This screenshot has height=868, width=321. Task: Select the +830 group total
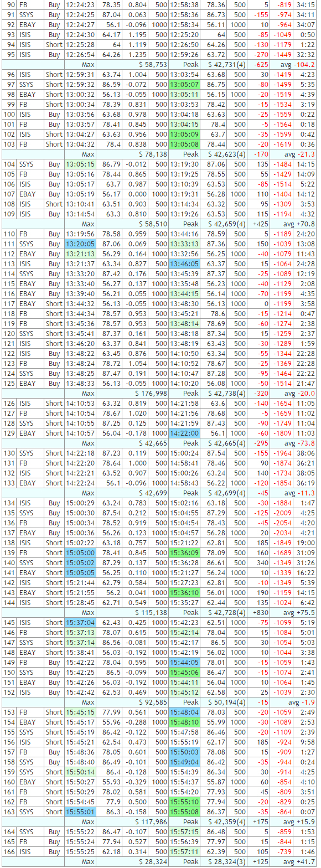pos(260,612)
